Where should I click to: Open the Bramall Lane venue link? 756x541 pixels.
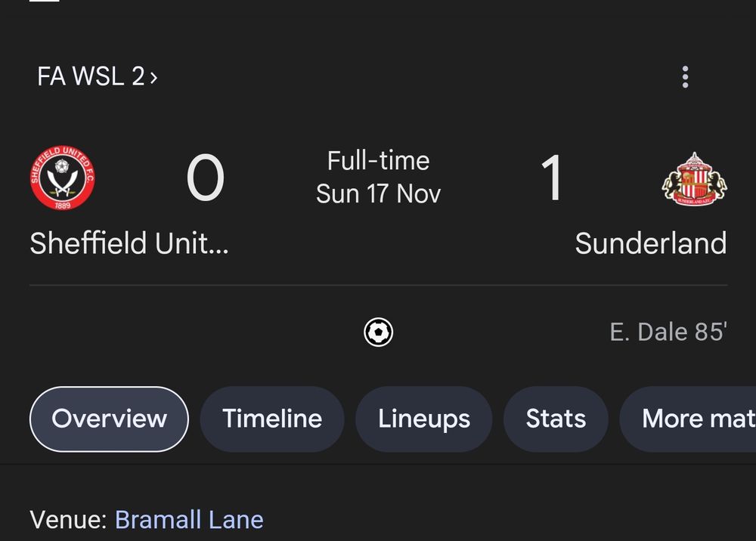tap(189, 520)
